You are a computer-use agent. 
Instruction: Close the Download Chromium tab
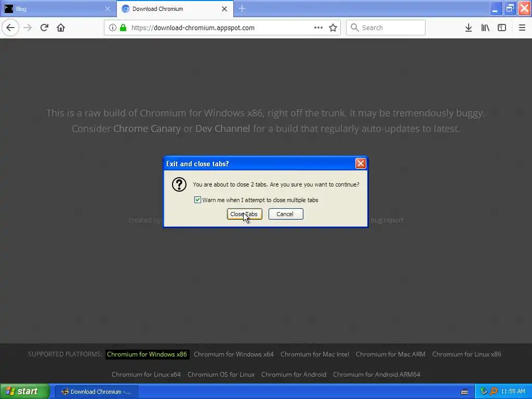pos(224,9)
